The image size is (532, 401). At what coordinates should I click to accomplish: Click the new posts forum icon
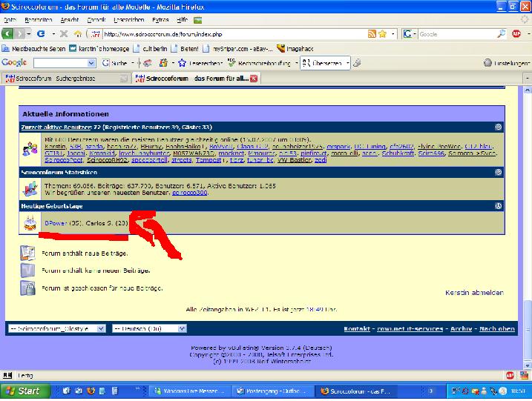(27, 253)
